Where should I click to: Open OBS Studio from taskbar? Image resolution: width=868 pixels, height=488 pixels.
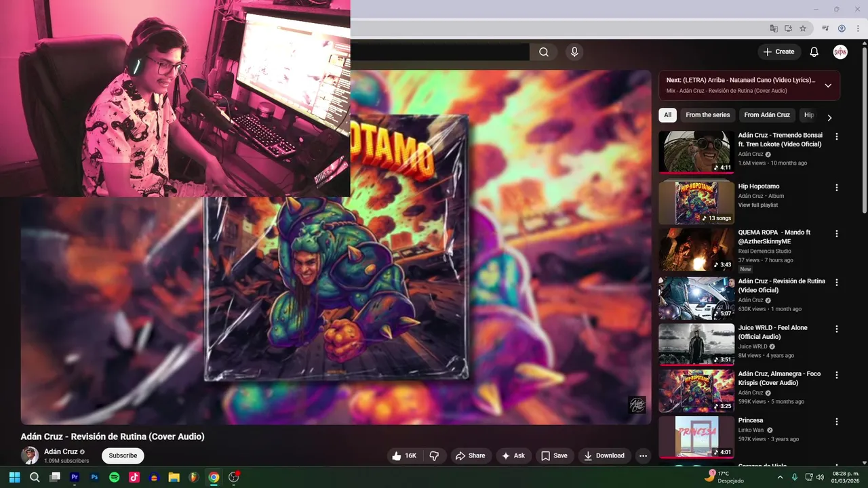click(x=233, y=477)
